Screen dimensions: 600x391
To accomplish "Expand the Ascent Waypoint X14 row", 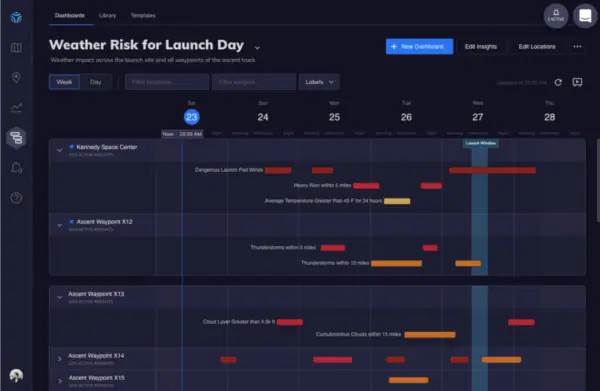I will click(x=59, y=359).
